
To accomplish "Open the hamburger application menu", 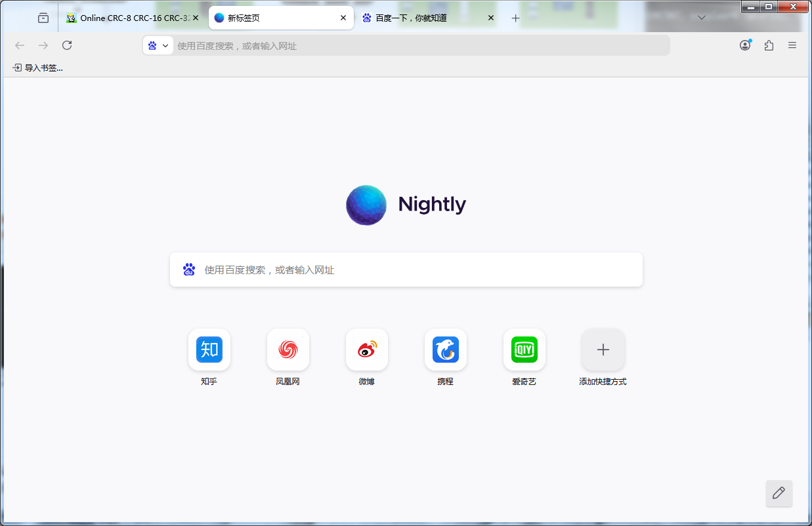I will coord(792,45).
